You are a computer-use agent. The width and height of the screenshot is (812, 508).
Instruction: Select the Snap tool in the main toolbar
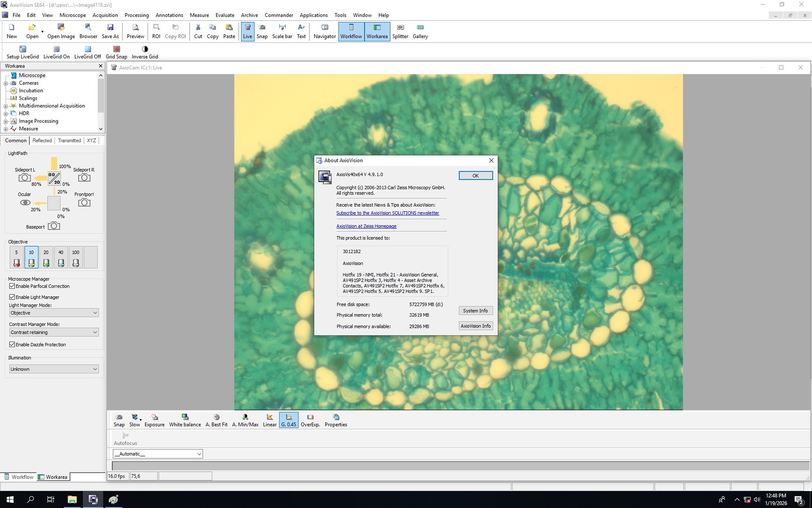[262, 31]
